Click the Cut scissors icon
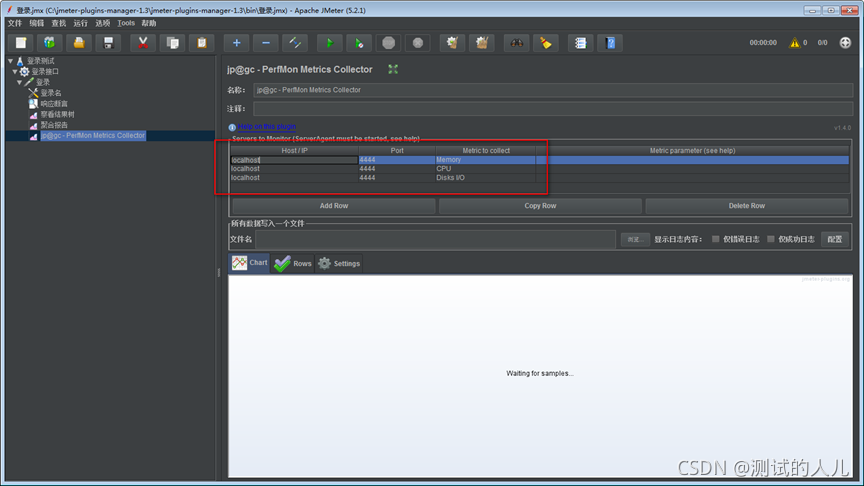864x486 pixels. (143, 43)
